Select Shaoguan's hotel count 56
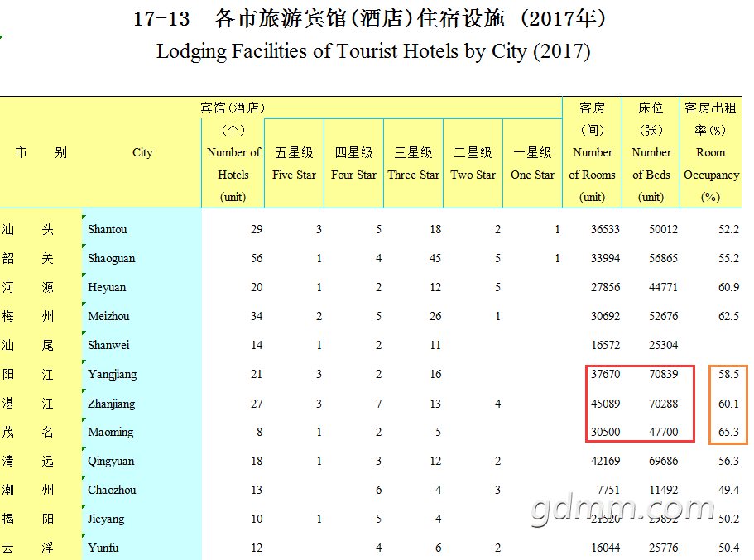Image resolution: width=754 pixels, height=560 pixels. (x=257, y=258)
